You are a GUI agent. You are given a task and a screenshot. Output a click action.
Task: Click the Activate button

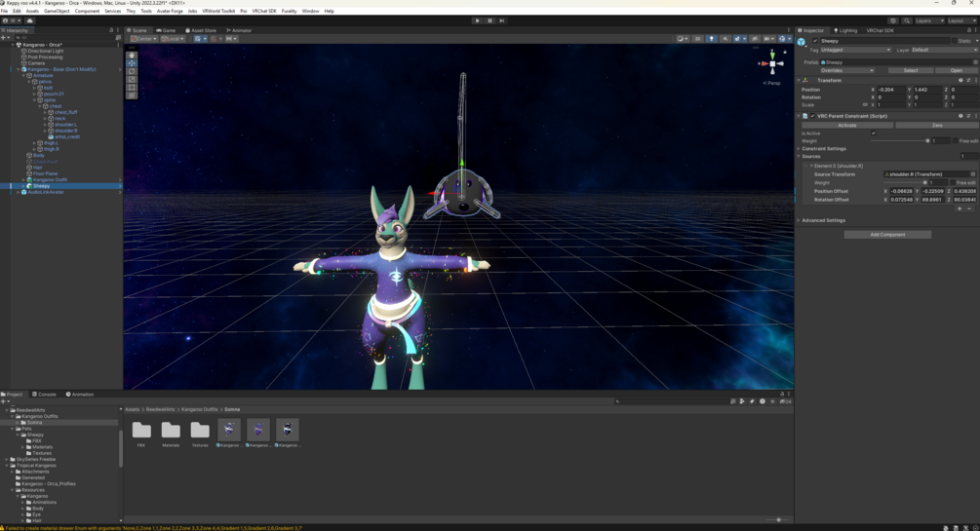click(846, 125)
